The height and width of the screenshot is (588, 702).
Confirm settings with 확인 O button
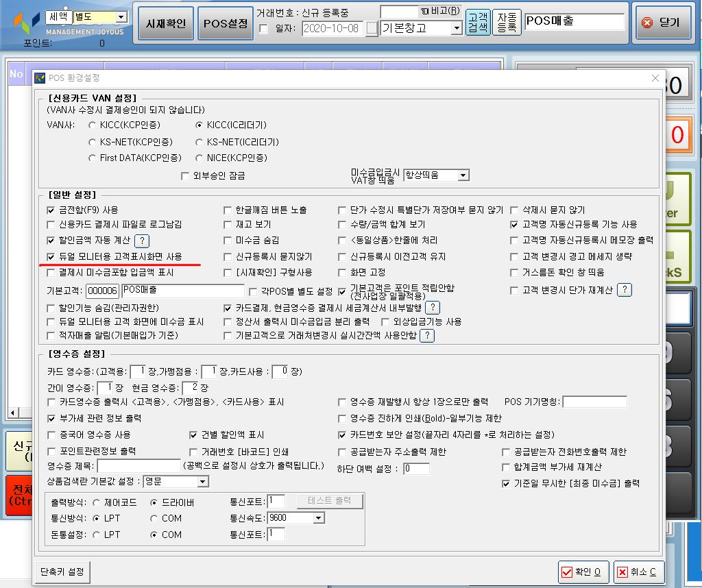pos(584,572)
